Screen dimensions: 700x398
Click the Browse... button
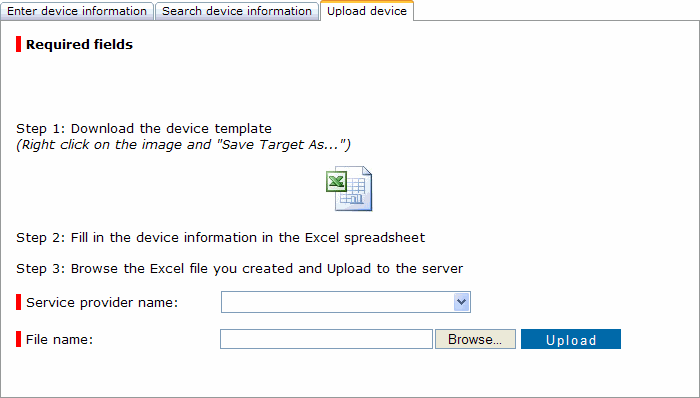point(475,339)
